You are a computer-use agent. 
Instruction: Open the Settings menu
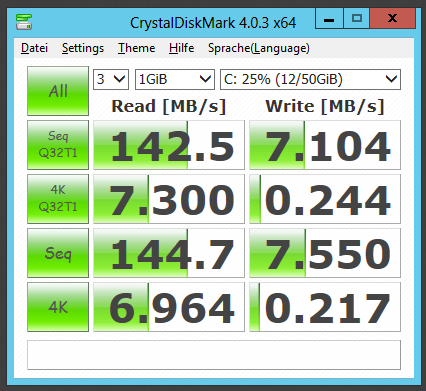83,48
